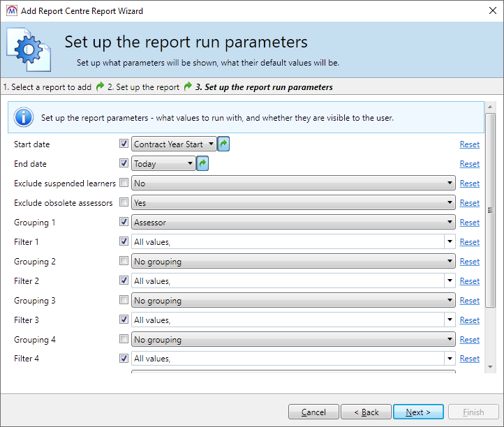Maximize the wizard window
The image size is (504, 427).
pyautogui.click(x=455, y=11)
